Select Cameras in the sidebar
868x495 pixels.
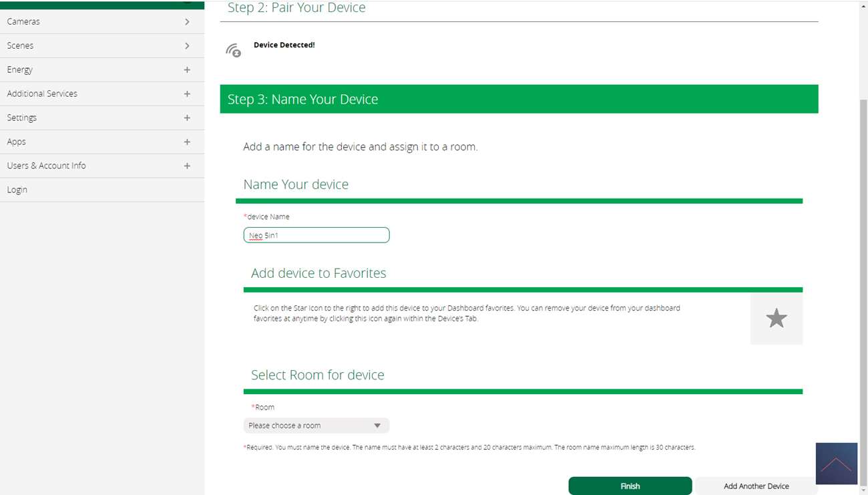point(23,22)
